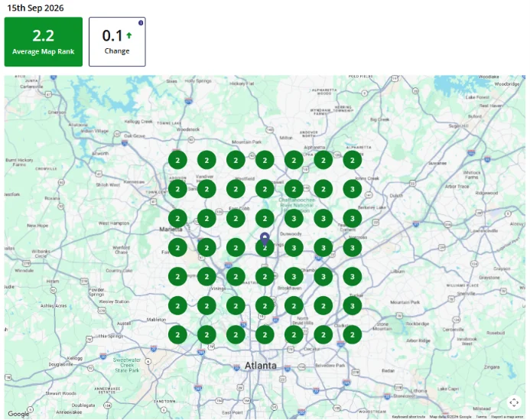This screenshot has width=530, height=420.
Task: Click the 0.1 Change card
Action: point(117,41)
